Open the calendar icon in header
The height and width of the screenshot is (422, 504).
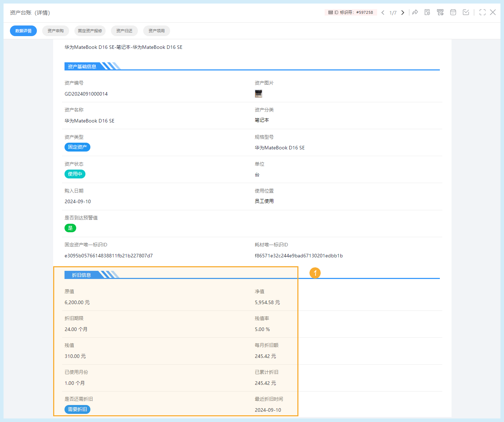click(453, 12)
